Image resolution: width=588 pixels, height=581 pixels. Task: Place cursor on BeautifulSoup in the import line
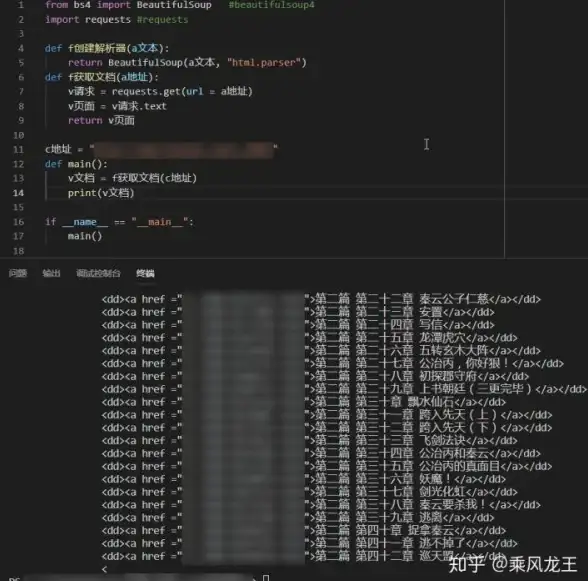174,5
